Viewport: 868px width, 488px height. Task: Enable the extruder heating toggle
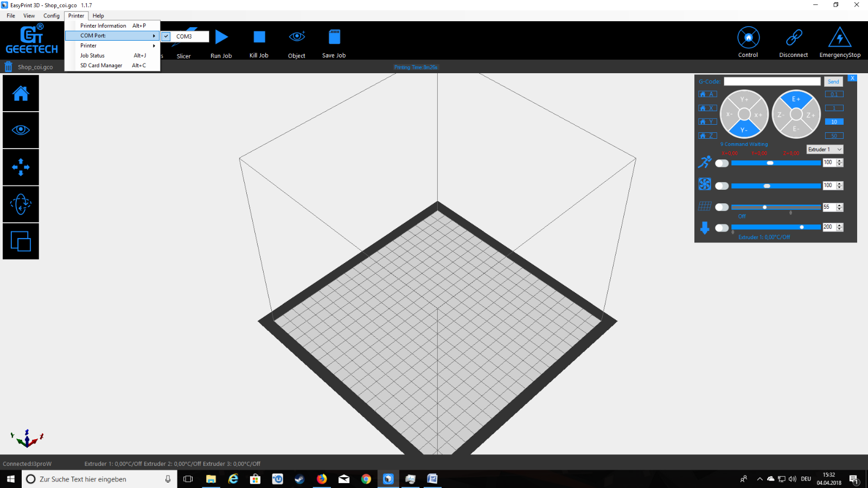click(x=722, y=228)
